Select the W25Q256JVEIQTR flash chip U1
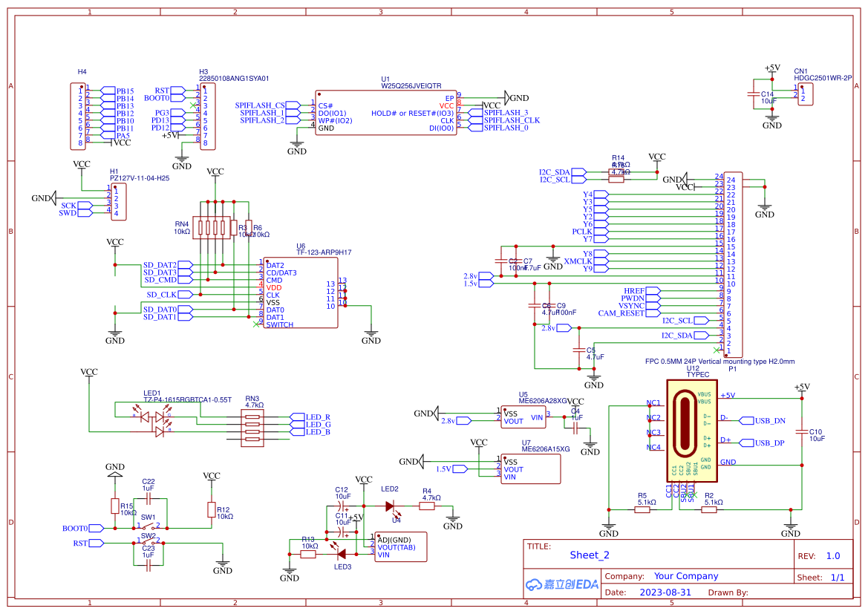Image resolution: width=868 pixels, height=614 pixels. (x=385, y=113)
